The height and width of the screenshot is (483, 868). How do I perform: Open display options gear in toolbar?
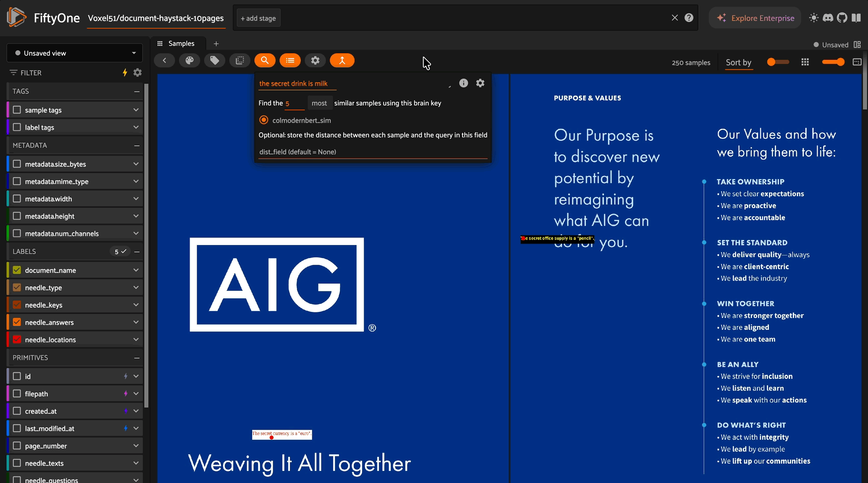[315, 60]
